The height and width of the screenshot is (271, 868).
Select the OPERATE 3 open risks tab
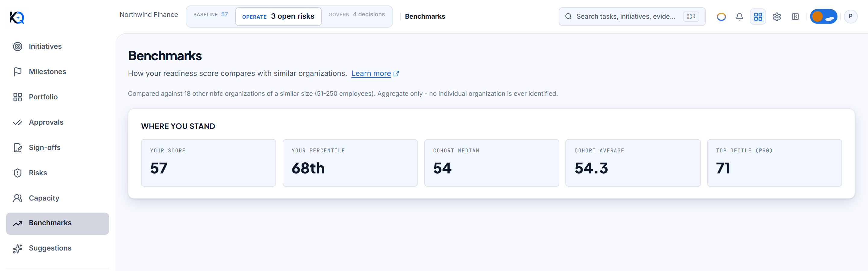pyautogui.click(x=278, y=16)
